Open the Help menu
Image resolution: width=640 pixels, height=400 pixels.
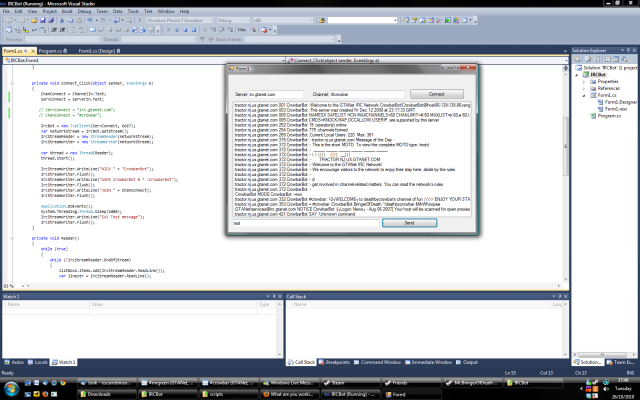click(184, 11)
